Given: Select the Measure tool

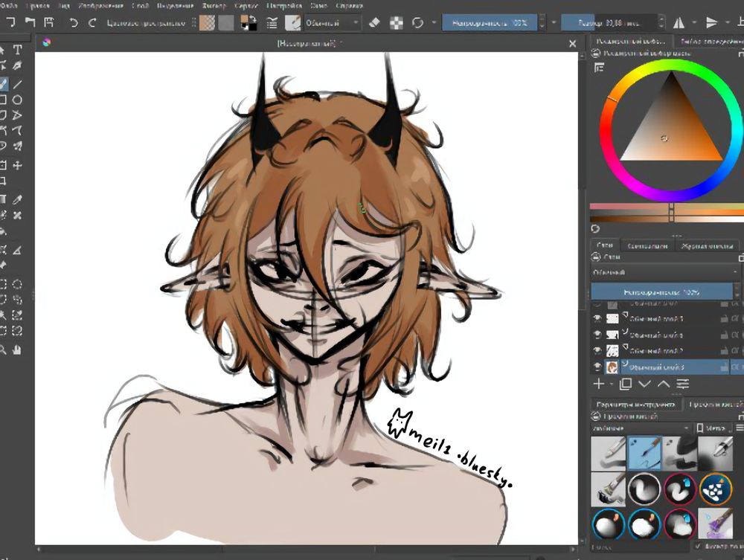Looking at the screenshot, I should (17, 250).
